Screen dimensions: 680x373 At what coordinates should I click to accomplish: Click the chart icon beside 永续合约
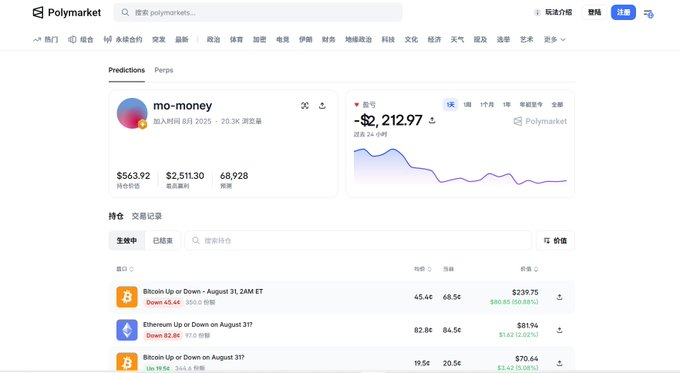pyautogui.click(x=108, y=39)
